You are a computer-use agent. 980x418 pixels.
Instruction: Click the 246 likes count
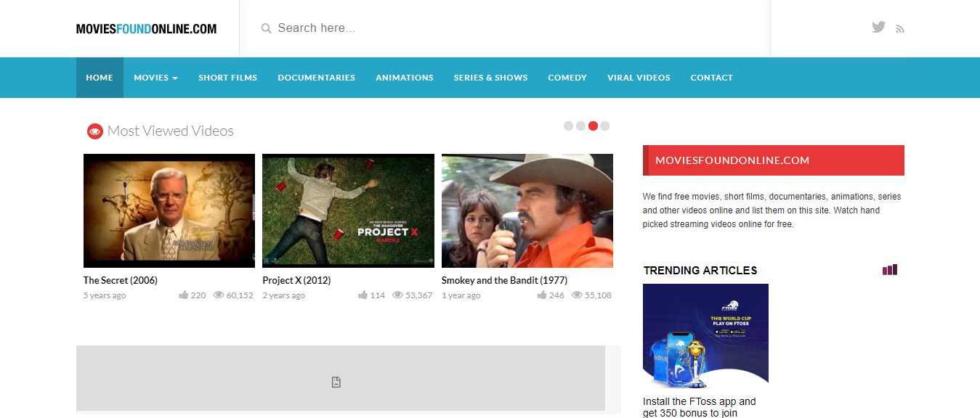click(x=556, y=295)
